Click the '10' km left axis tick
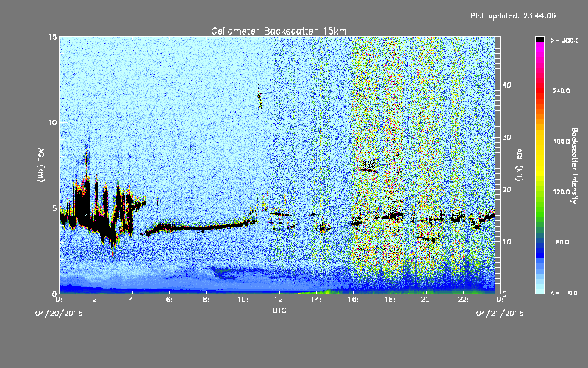The width and height of the screenshot is (588, 368). coord(52,122)
